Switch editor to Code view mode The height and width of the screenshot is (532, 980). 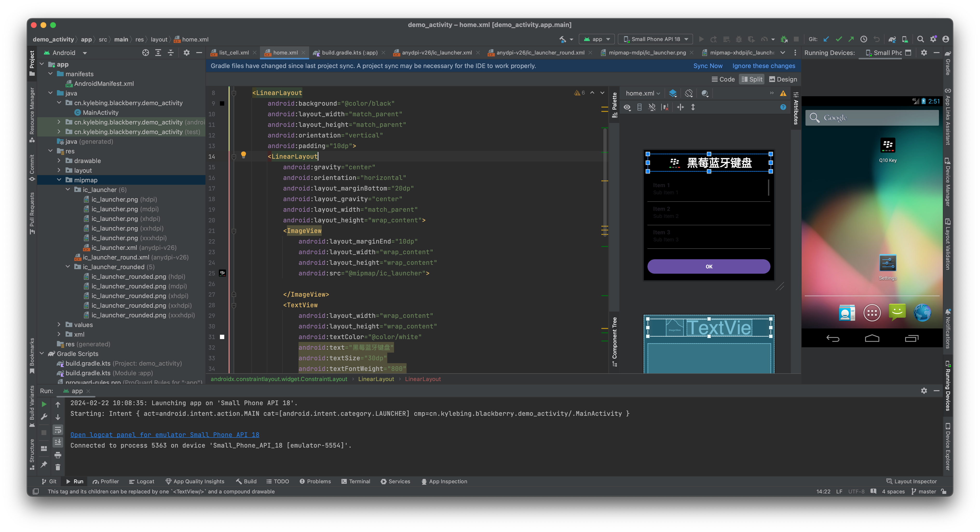tap(723, 79)
